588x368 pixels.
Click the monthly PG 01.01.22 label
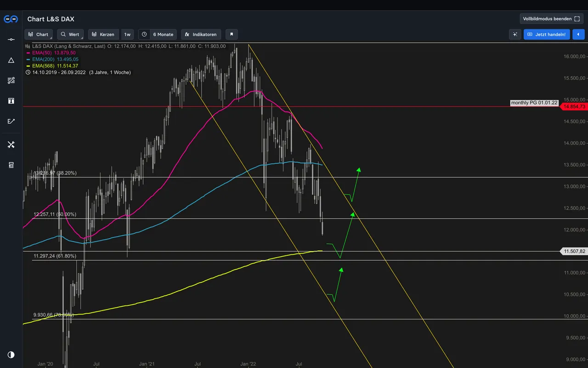coord(534,103)
